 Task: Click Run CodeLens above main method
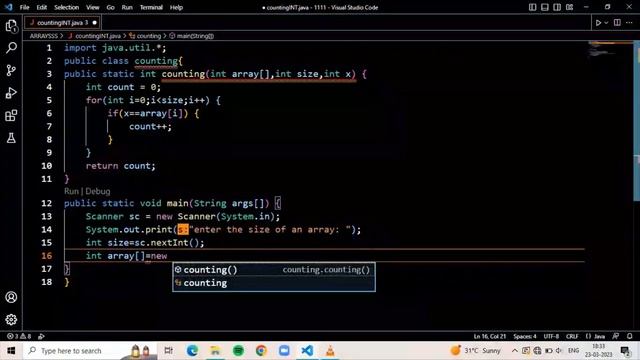tap(71, 191)
